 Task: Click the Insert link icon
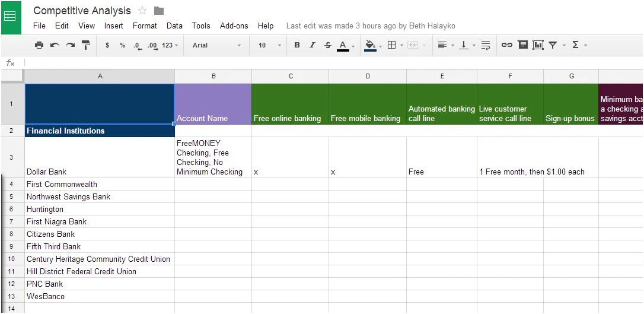[x=507, y=45]
